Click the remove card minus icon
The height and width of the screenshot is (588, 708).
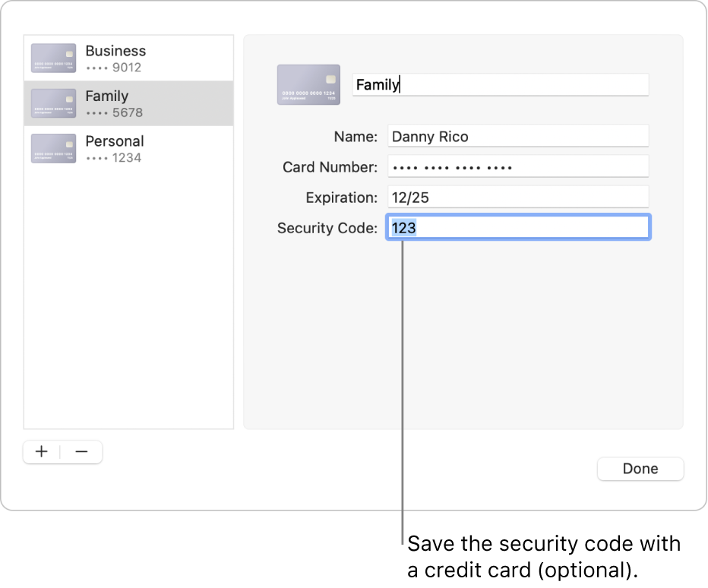[81, 451]
